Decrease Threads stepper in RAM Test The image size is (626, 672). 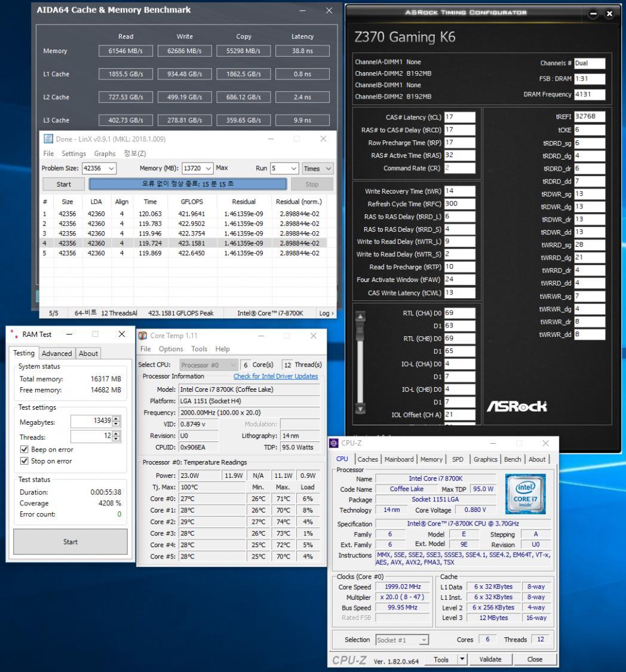[116, 439]
